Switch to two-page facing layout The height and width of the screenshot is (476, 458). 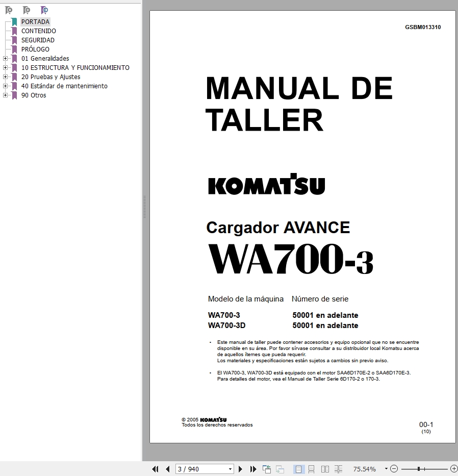coord(325,469)
